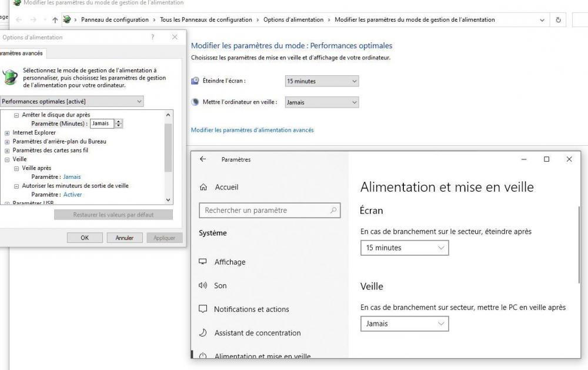Collapse 'Autoriser les minuteurs de sortie de veille'
The width and height of the screenshot is (588, 370).
16,186
